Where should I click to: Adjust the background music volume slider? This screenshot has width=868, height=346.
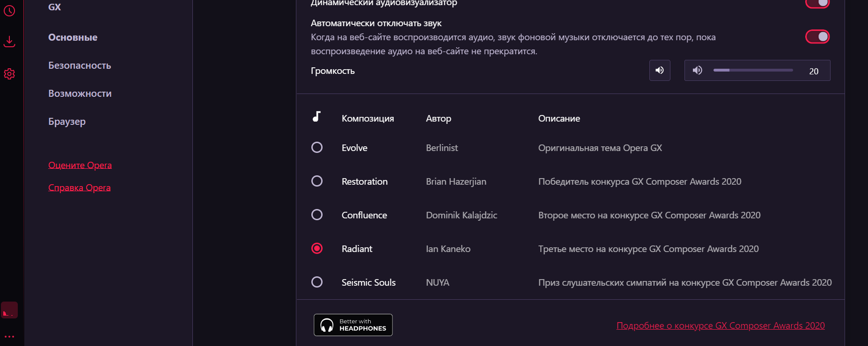coord(753,70)
